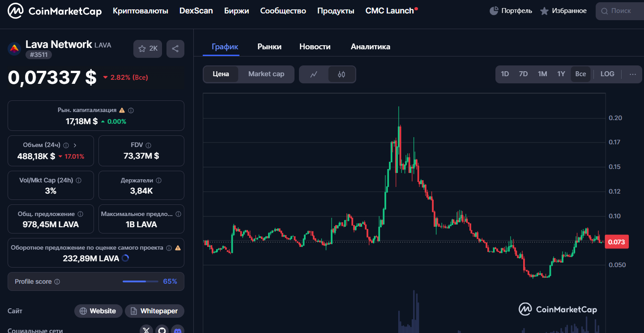The width and height of the screenshot is (644, 333).
Task: Open the Website link button
Action: [x=98, y=311]
